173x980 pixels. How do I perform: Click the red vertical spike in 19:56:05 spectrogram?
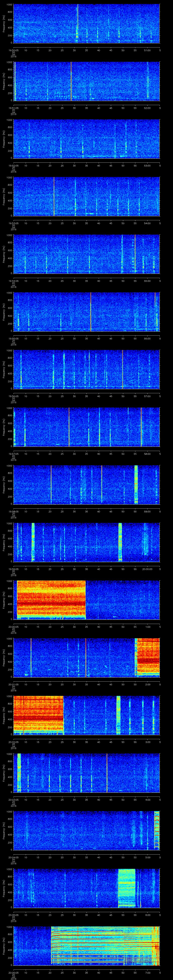[122, 369]
